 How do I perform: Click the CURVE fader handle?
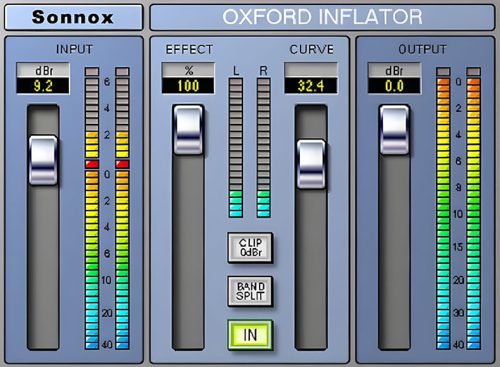pyautogui.click(x=311, y=164)
